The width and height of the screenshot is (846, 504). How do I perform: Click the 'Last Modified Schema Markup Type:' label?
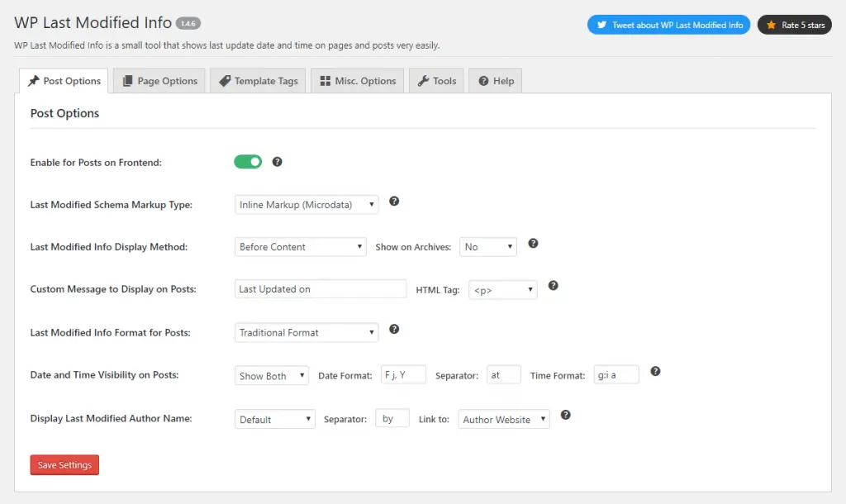tap(112, 205)
